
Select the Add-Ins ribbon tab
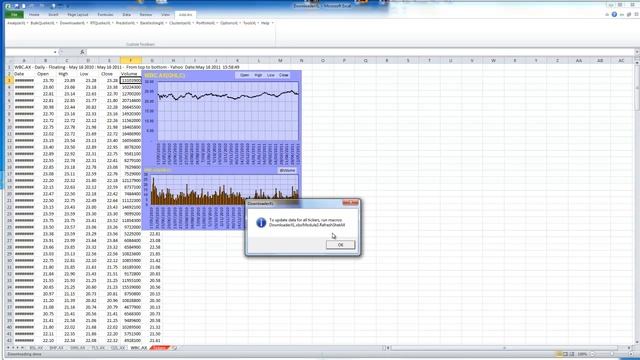(x=185, y=15)
